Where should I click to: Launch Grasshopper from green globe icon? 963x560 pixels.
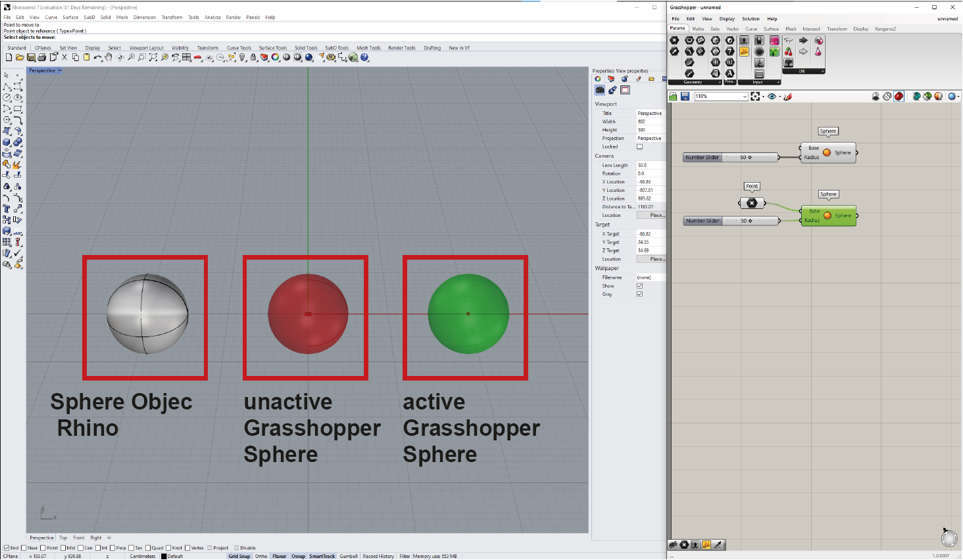[353, 57]
